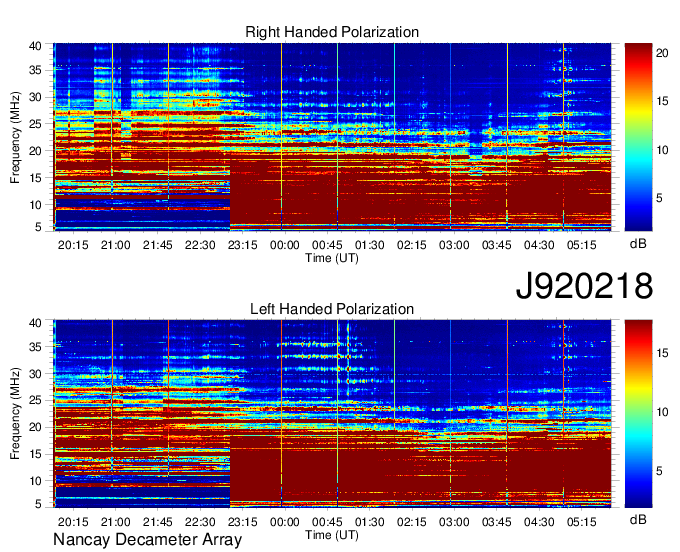Click the 25 MHz tick on Right Handed frequency axis
The image size is (680, 552).
(x=35, y=124)
